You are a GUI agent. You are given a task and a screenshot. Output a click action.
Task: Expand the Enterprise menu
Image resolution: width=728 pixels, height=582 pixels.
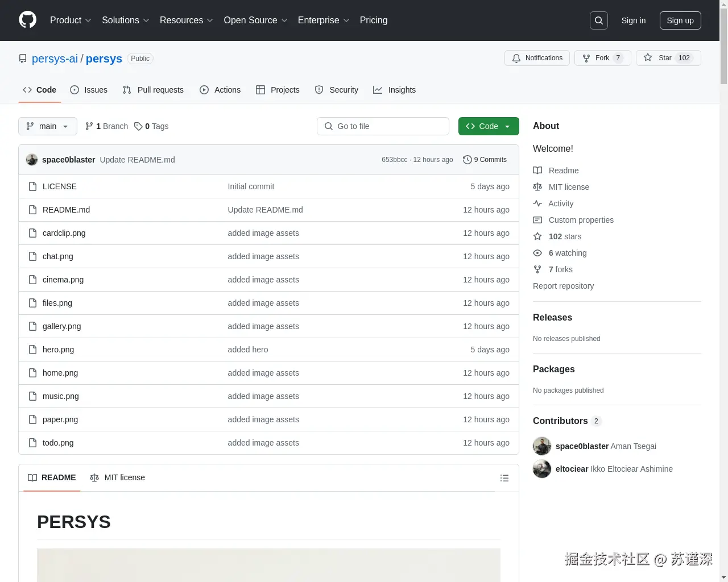click(x=324, y=20)
